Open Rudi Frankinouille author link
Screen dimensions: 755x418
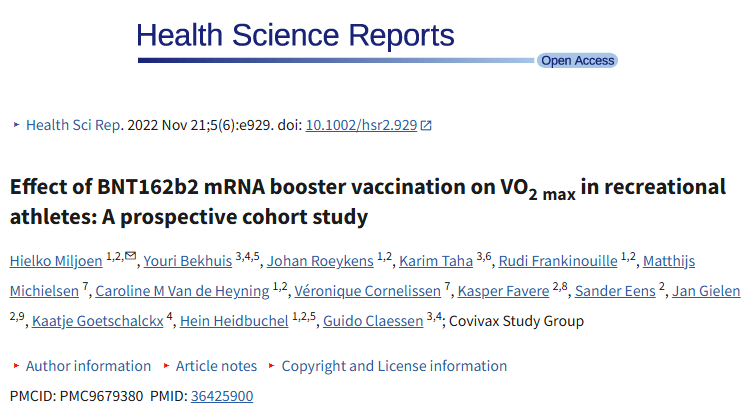click(x=558, y=261)
